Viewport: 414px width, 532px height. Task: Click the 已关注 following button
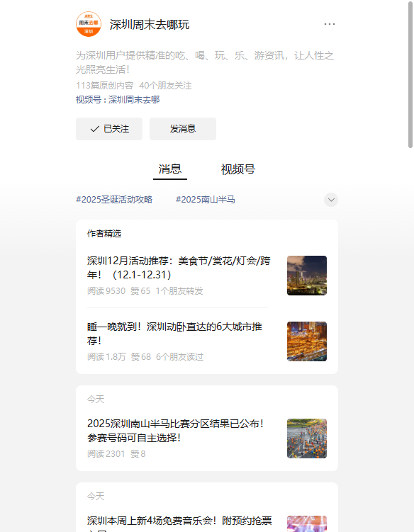(109, 129)
